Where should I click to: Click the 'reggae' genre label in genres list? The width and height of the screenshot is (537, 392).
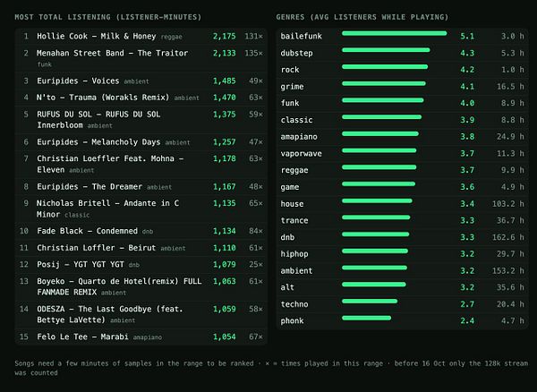(x=294, y=170)
